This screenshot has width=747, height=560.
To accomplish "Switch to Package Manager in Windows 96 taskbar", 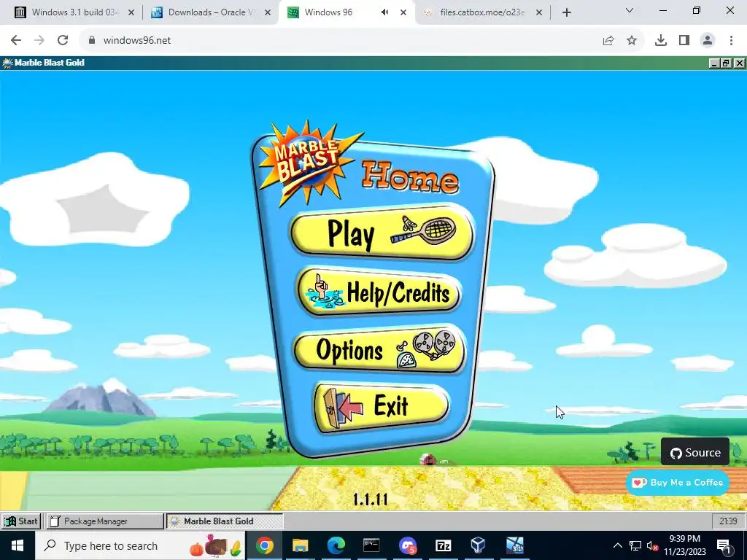I will point(105,521).
